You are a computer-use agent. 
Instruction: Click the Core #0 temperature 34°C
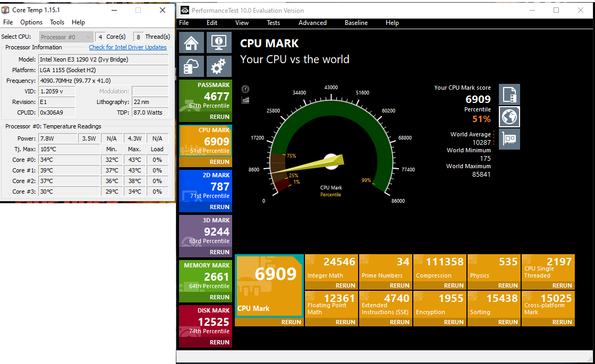[69, 160]
